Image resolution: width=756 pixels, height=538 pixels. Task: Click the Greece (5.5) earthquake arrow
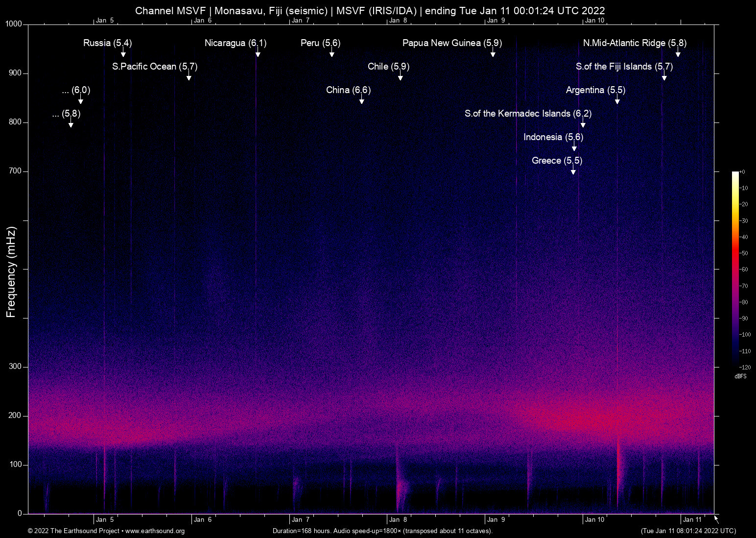pyautogui.click(x=574, y=171)
